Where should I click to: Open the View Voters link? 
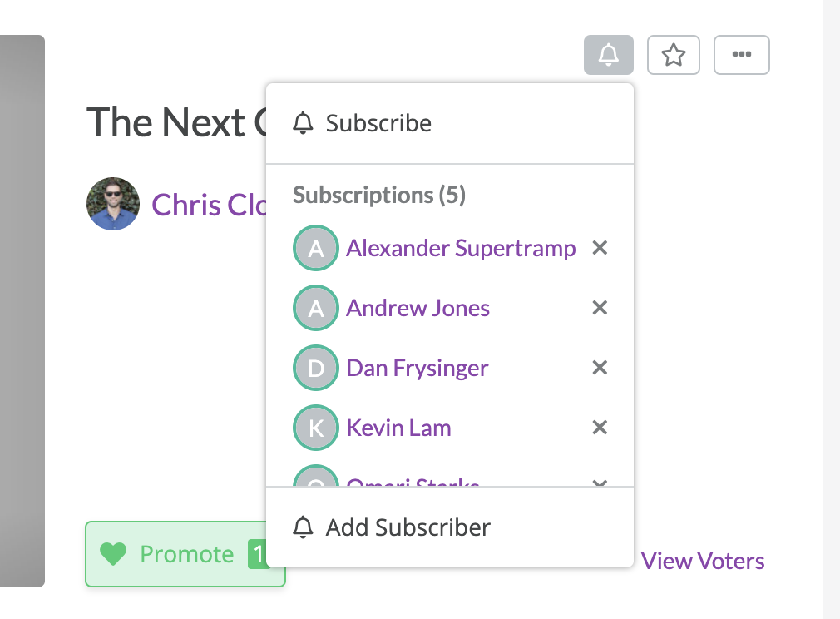pyautogui.click(x=703, y=561)
